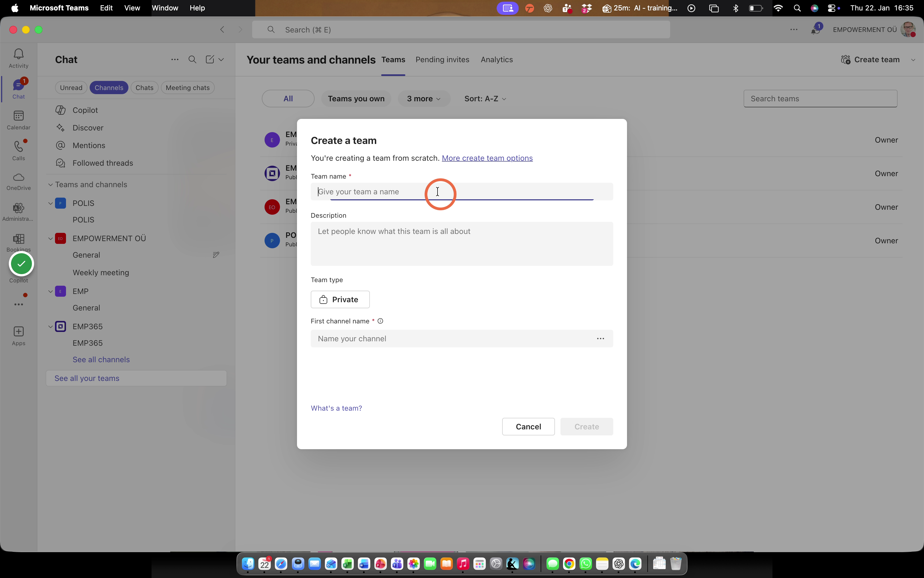Image resolution: width=924 pixels, height=578 pixels.
Task: Click the Cancel button in dialog
Action: click(528, 427)
